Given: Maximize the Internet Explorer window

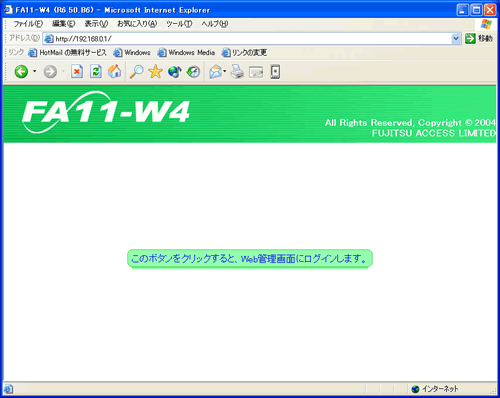Looking at the screenshot, I should click(x=476, y=10).
